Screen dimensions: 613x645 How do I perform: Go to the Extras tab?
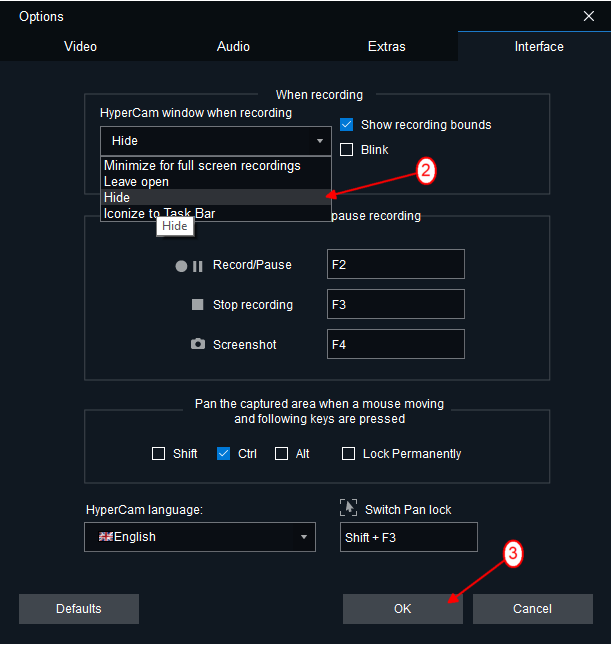tap(386, 46)
